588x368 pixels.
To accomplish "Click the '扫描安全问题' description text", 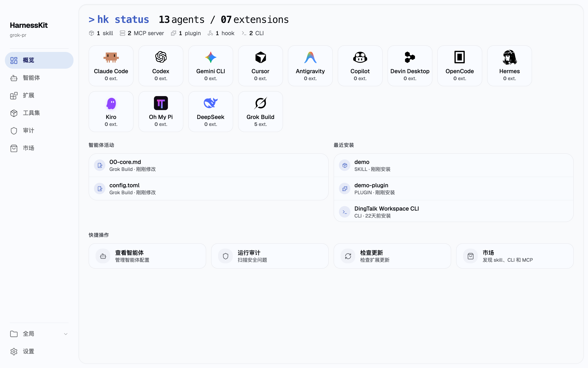I will coord(252,260).
